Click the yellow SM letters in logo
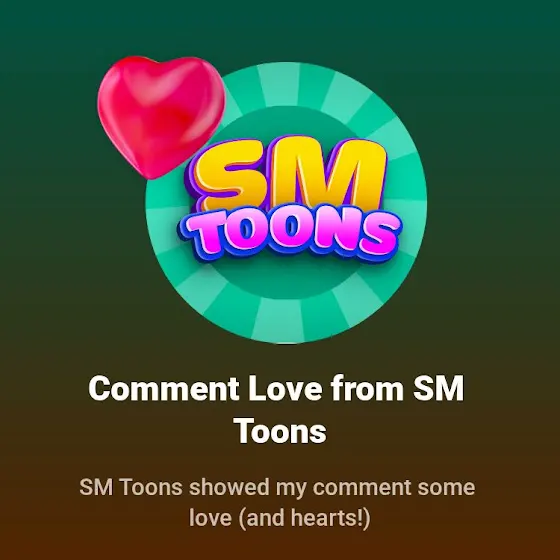This screenshot has width=560, height=560. [x=289, y=175]
